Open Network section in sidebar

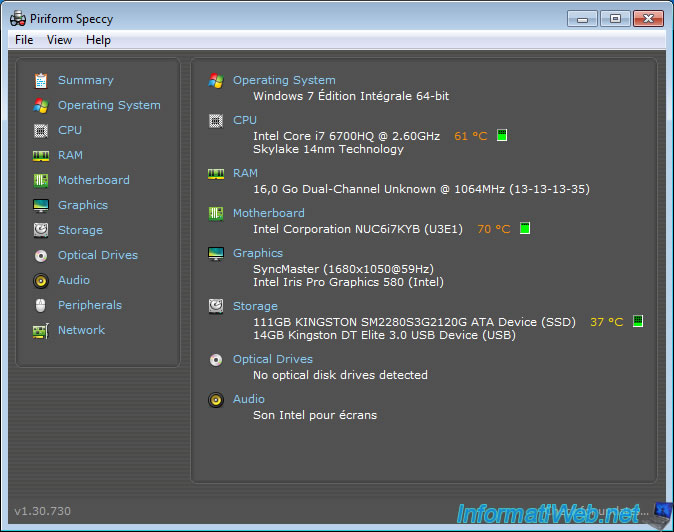pos(81,330)
